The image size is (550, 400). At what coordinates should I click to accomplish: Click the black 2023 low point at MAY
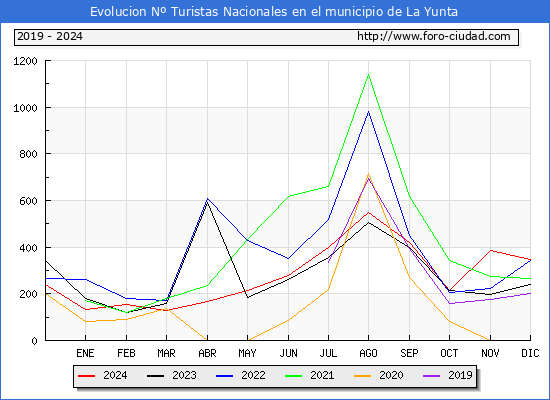(x=248, y=298)
